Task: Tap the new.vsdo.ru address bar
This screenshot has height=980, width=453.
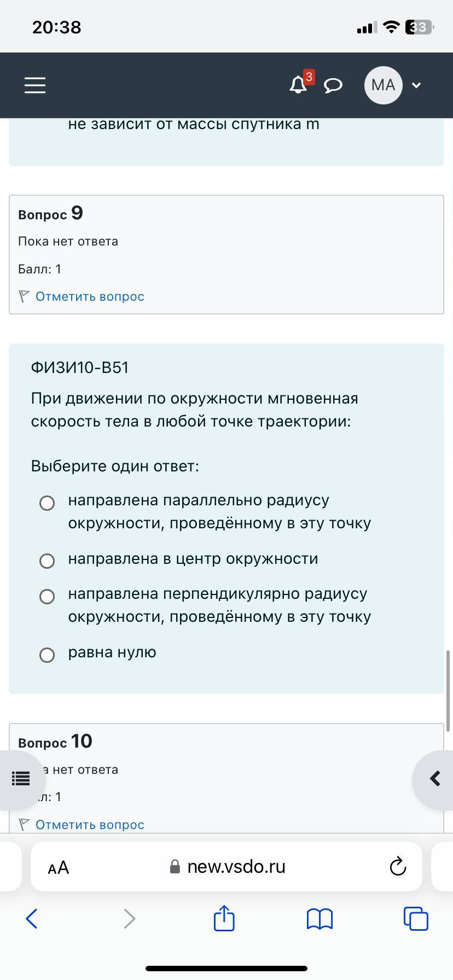Action: (226, 867)
